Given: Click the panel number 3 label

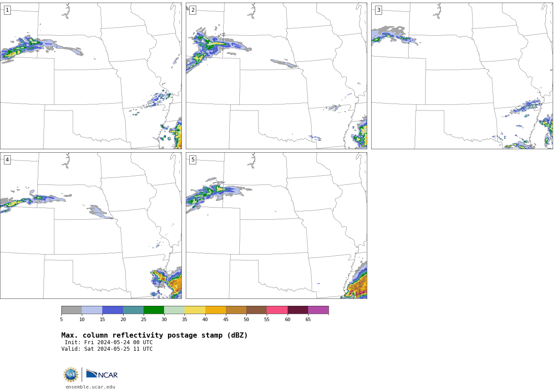Looking at the screenshot, I should tap(378, 10).
